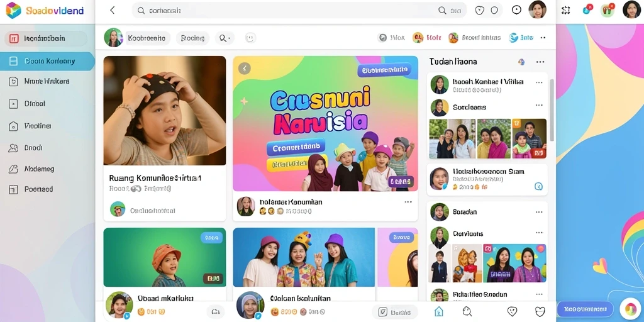
Task: Click the white circular colorful icon bottom right
Action: 630,309
